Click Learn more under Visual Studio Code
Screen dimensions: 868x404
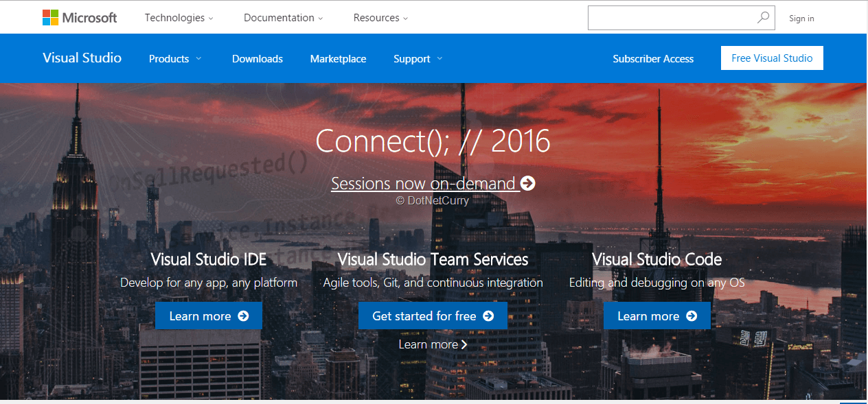(657, 316)
